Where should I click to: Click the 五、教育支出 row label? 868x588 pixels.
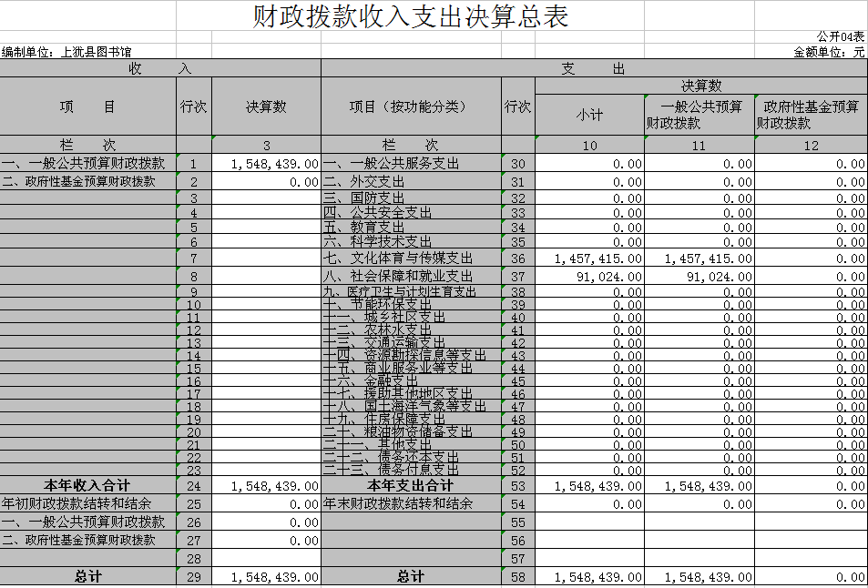click(364, 228)
